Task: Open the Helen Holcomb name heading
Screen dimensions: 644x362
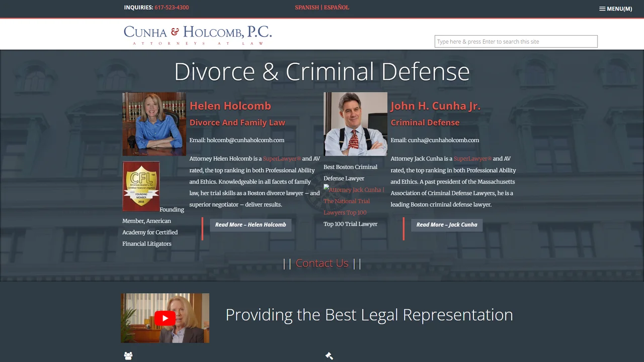Action: pyautogui.click(x=230, y=106)
